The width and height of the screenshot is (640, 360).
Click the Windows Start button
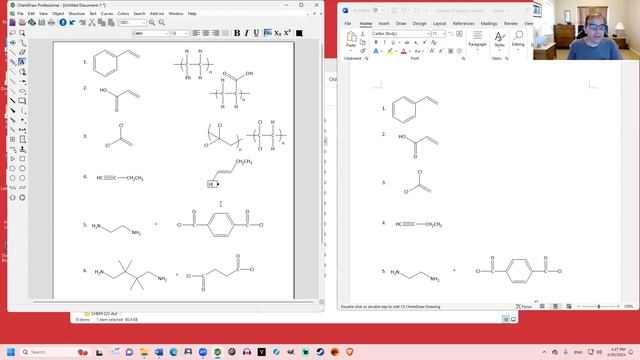(11, 352)
